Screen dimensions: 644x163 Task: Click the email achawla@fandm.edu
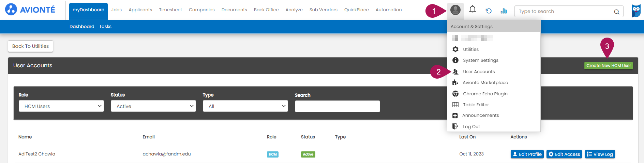coord(167,154)
